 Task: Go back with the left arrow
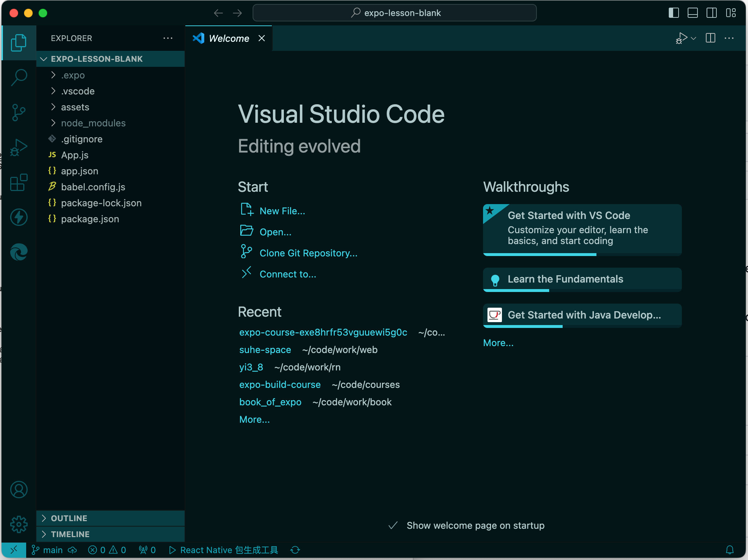218,13
